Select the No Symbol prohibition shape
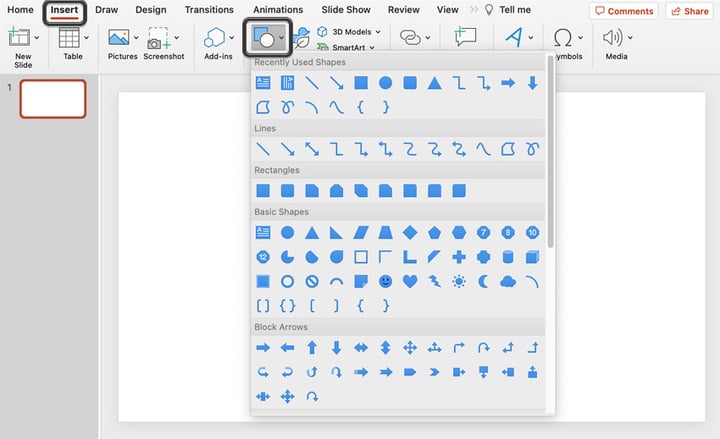The image size is (720, 439). click(x=312, y=281)
